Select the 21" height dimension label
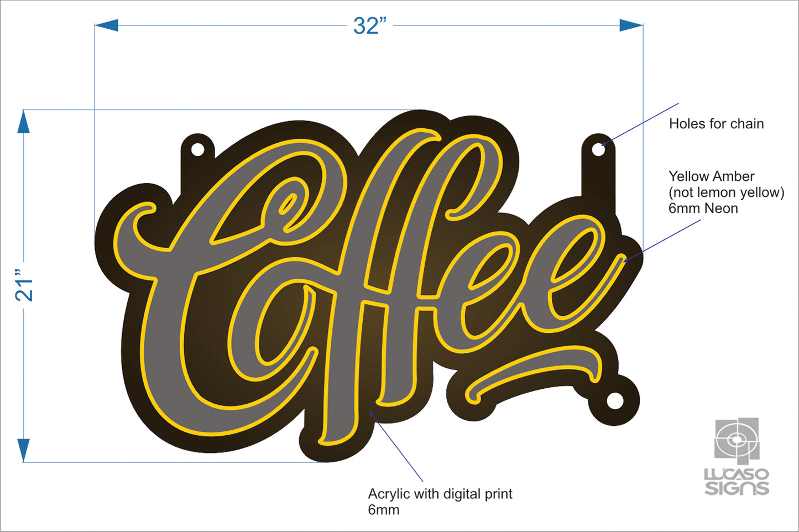The image size is (799, 532). click(25, 286)
